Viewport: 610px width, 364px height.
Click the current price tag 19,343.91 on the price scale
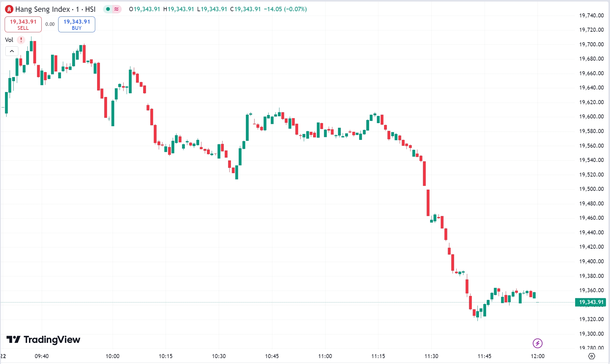click(591, 302)
